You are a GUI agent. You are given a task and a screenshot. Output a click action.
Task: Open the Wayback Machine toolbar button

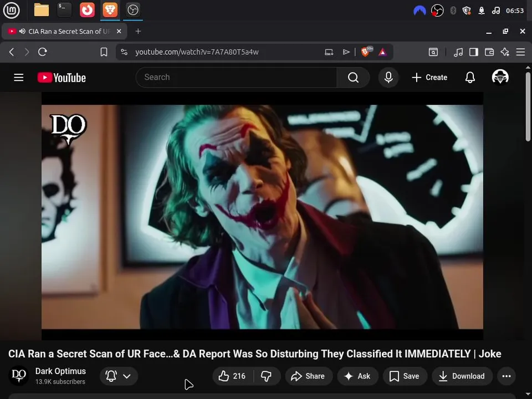pos(433,52)
